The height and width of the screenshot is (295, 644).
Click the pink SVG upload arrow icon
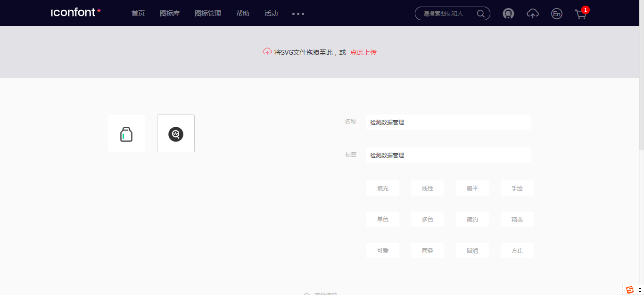click(x=267, y=52)
